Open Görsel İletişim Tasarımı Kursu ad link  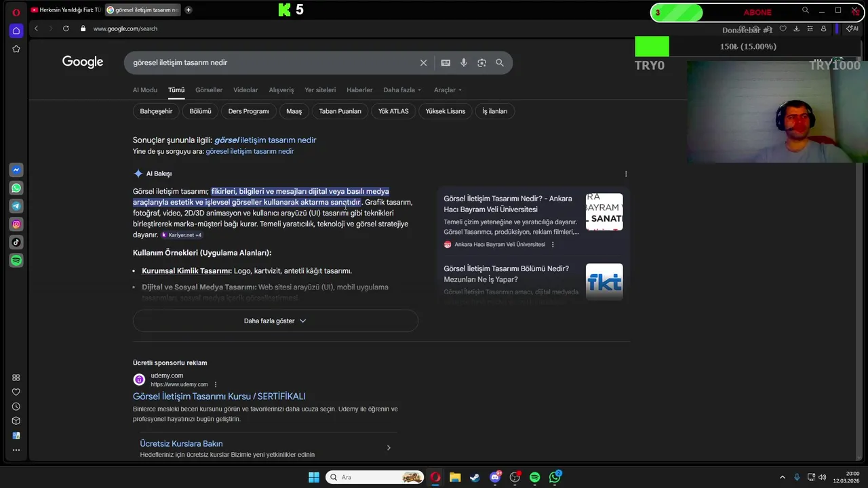[219, 396]
